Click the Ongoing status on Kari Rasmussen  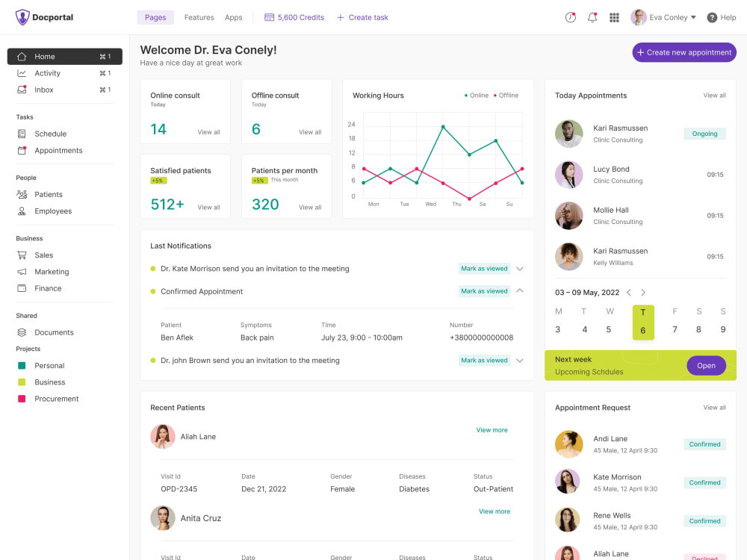click(x=704, y=134)
